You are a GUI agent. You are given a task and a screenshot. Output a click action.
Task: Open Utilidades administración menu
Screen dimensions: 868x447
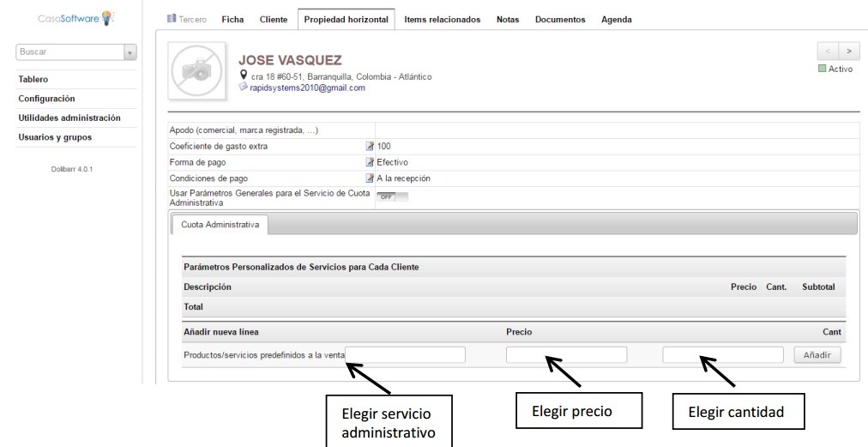coord(69,118)
